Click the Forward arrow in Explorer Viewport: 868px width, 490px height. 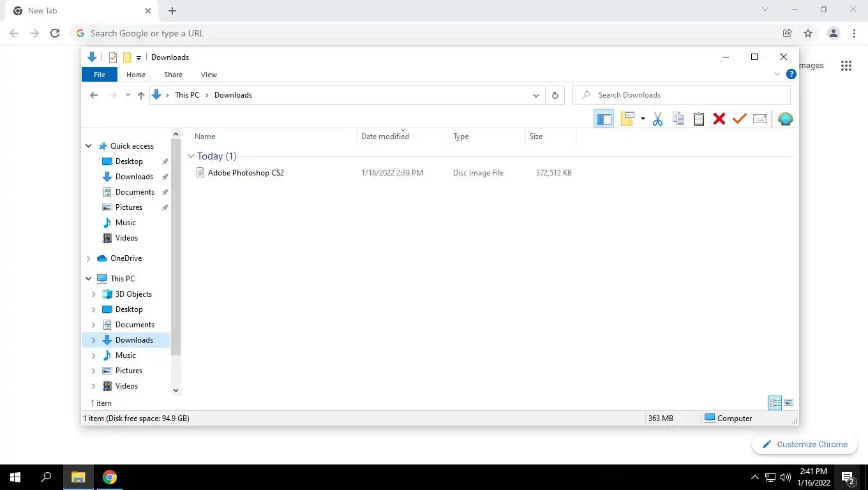[x=113, y=95]
